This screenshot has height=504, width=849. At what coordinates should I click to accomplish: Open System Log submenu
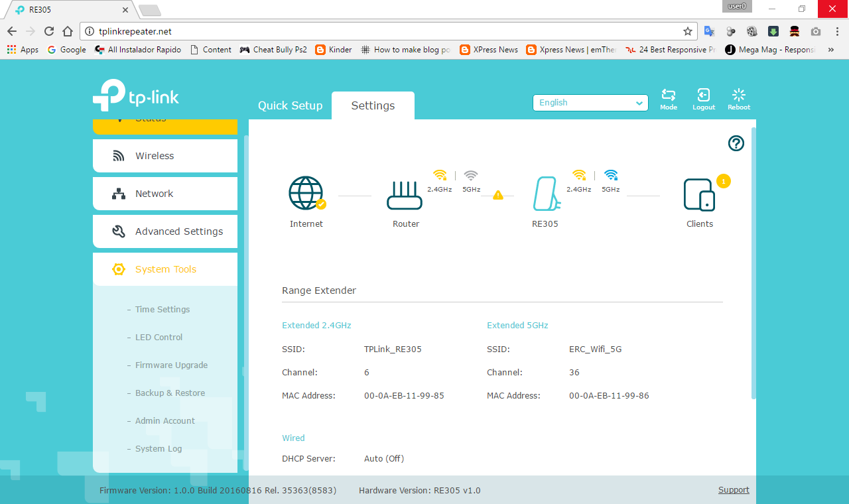point(158,449)
